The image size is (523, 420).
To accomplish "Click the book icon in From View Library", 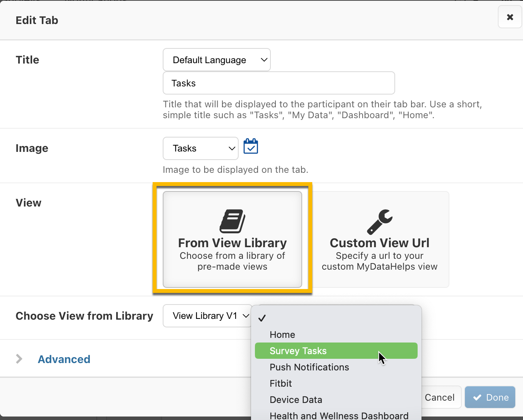I will (232, 221).
